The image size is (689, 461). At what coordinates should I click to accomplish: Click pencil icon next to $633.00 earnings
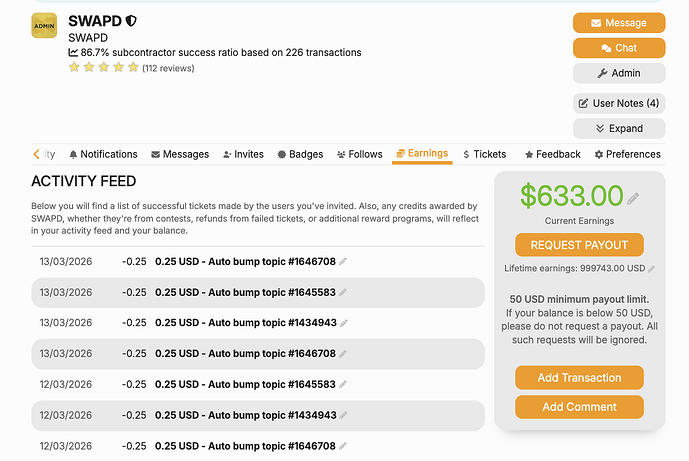coord(633,199)
